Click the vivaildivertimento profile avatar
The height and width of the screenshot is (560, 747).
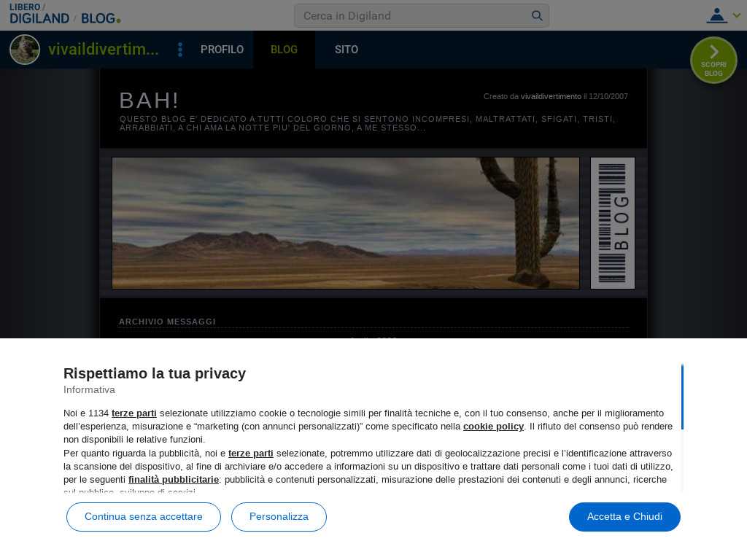click(25, 50)
